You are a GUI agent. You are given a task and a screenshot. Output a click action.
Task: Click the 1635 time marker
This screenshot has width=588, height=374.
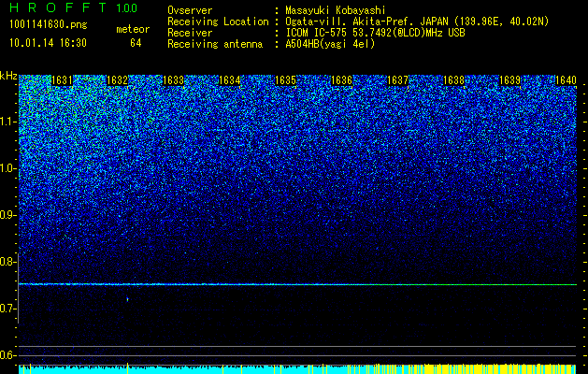click(x=286, y=80)
